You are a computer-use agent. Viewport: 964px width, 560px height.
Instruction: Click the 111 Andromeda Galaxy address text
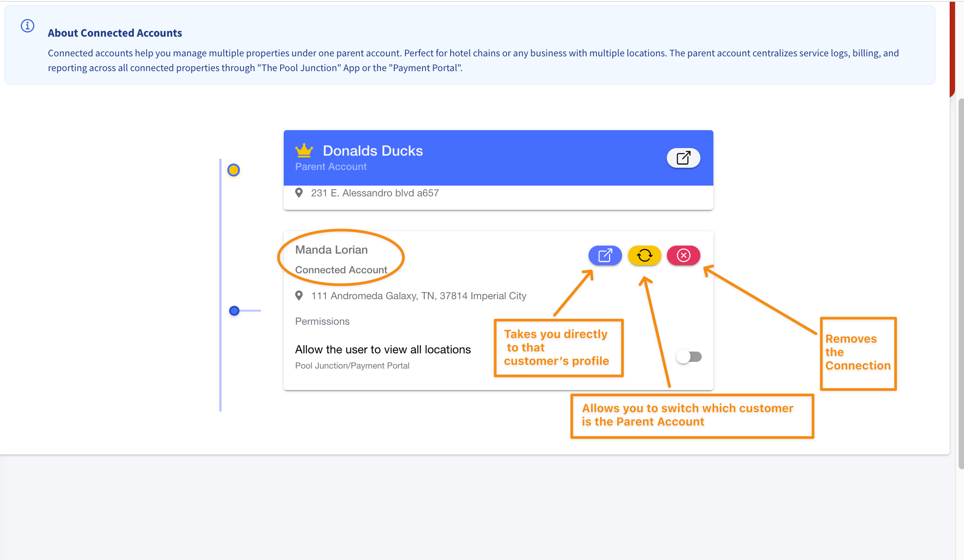(x=418, y=296)
